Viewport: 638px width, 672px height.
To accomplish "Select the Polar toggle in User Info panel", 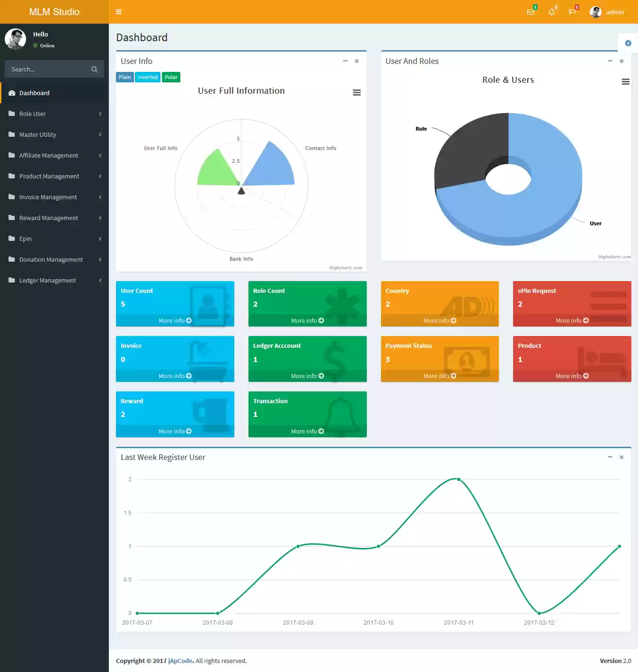I will pyautogui.click(x=171, y=77).
